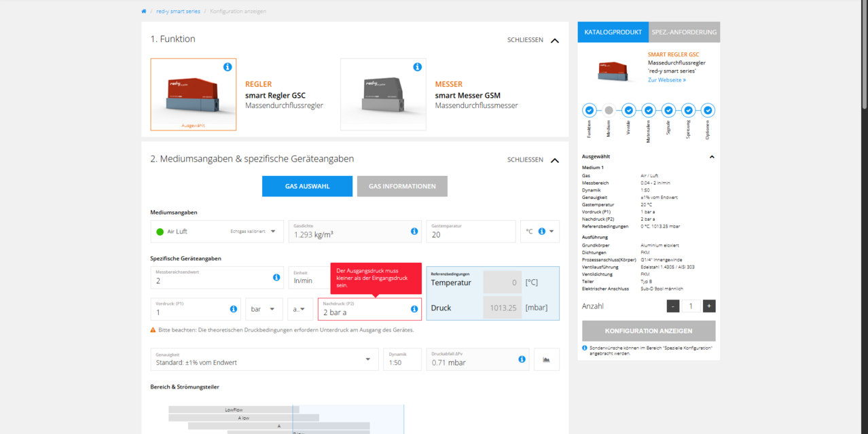The image size is (868, 434).
Task: Show info for Druckabfall ΔPv
Action: tap(522, 359)
